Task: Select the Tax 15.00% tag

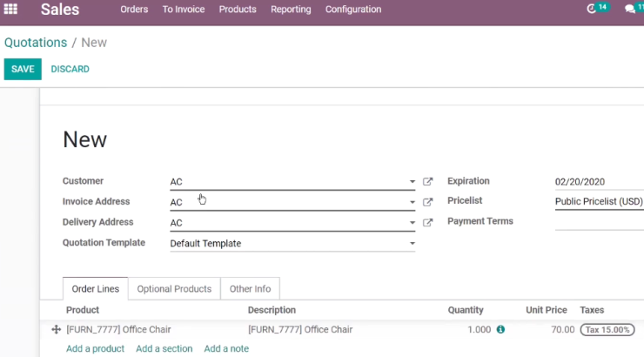Action: [x=607, y=329]
